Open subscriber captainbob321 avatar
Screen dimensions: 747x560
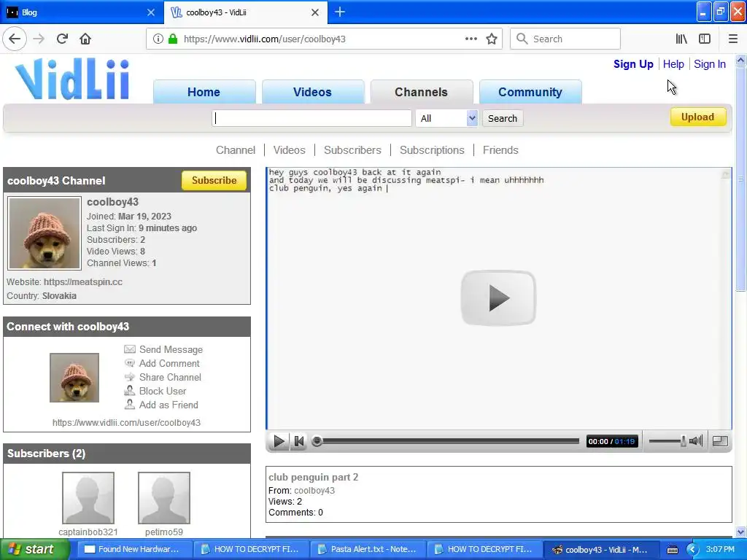click(x=88, y=498)
